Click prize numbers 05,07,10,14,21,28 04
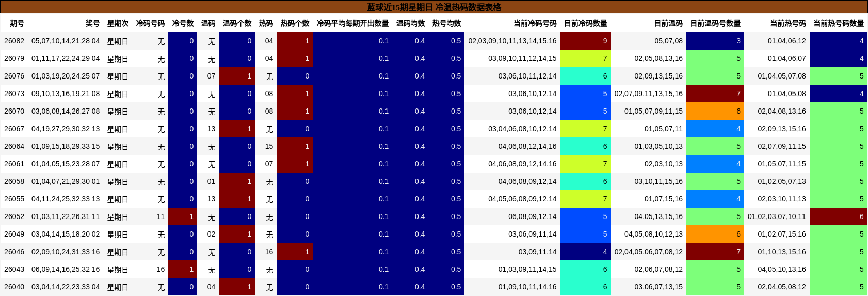Viewport: 868px width, 296px height. click(x=66, y=41)
